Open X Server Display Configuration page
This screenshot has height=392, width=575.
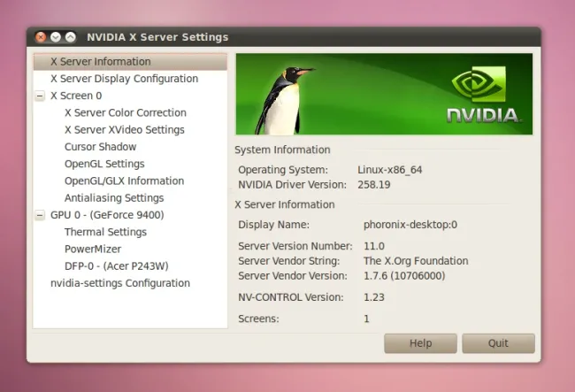click(125, 79)
